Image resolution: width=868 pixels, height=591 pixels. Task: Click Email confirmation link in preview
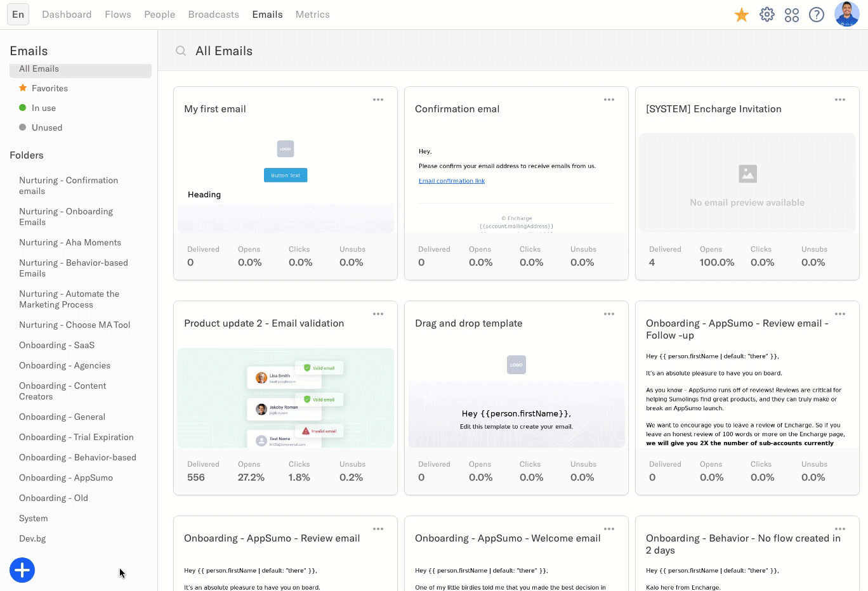point(452,181)
